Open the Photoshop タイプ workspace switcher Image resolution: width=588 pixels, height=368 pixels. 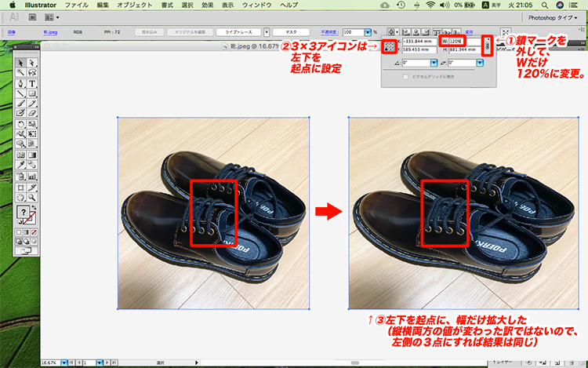coord(554,17)
